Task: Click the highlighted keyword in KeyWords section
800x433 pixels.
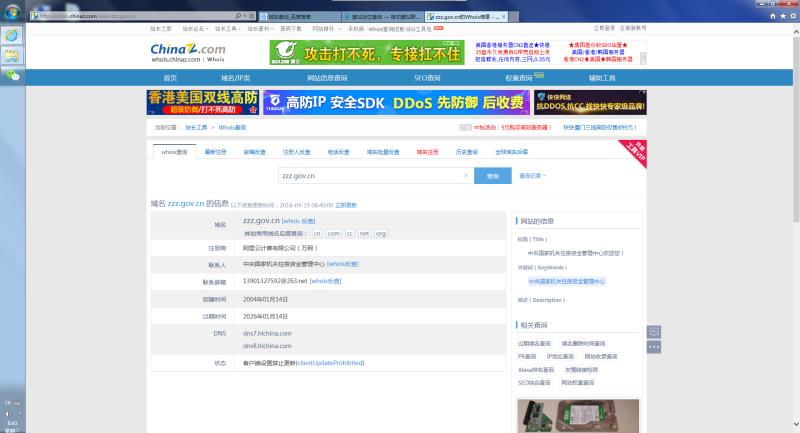Action: [566, 282]
